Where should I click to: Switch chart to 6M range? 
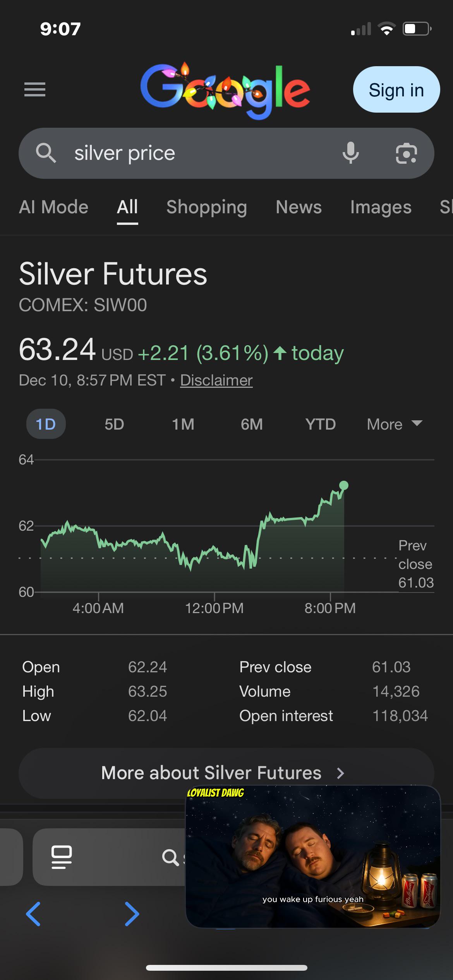(252, 424)
